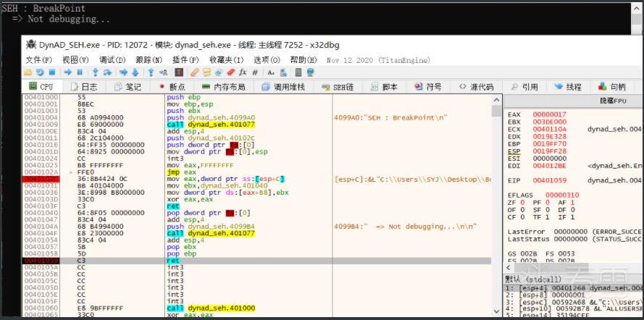644x320 pixels.
Task: Switch to the 调用堆栈 call stack tab
Action: coord(283,87)
